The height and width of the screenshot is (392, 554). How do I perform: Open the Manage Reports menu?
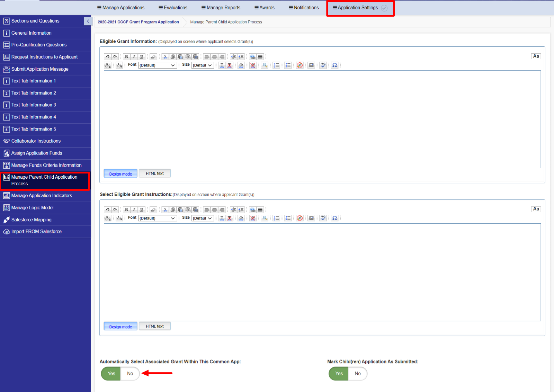(221, 8)
